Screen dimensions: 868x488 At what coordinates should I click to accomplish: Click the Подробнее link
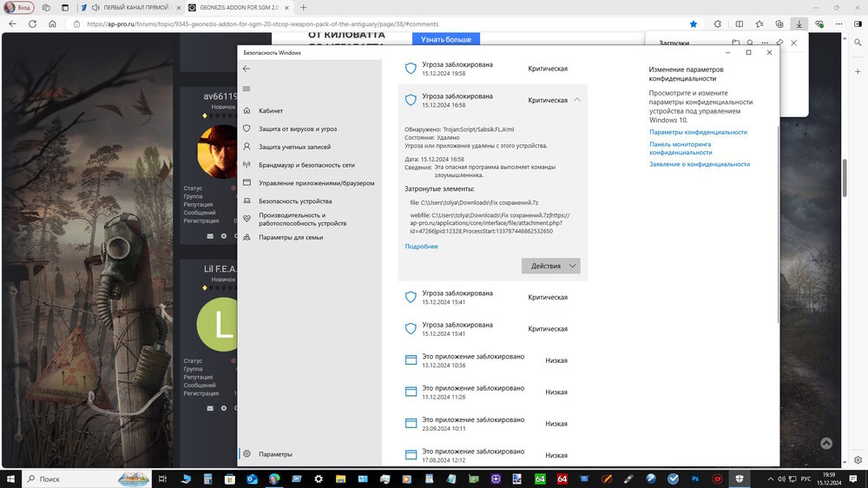(421, 247)
